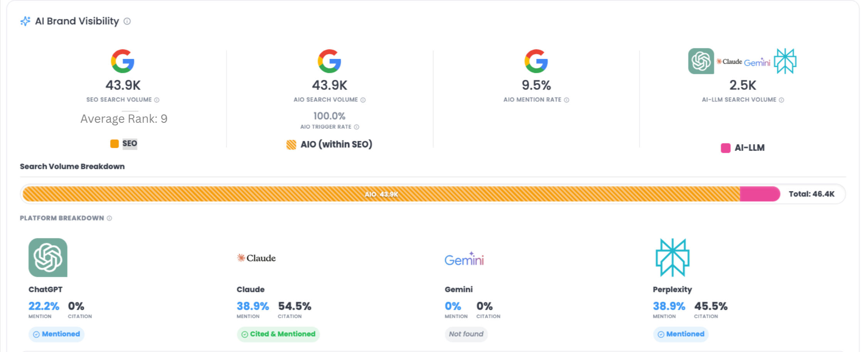Click the Claude logo in Platform Breakdown
868x352 pixels.
coord(256,258)
